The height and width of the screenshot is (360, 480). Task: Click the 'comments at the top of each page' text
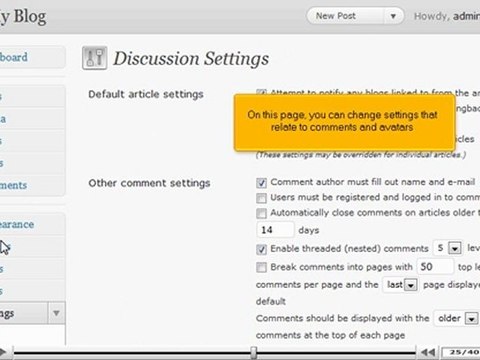click(330, 335)
